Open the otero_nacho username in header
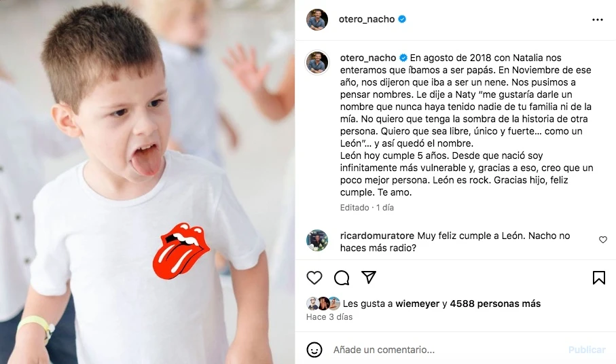The width and height of the screenshot is (616, 364). (x=367, y=19)
